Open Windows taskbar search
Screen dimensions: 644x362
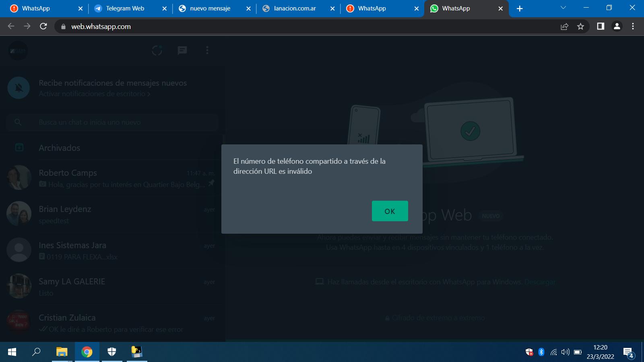coord(36,352)
